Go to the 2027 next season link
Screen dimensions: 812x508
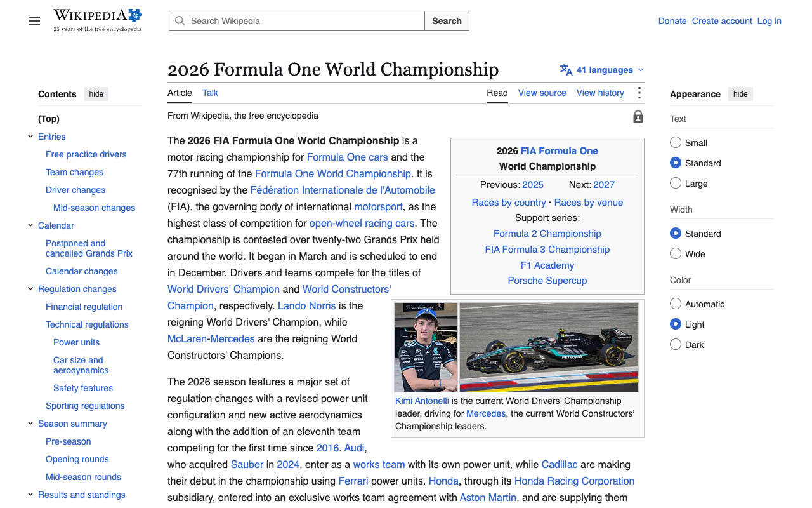[x=604, y=185]
